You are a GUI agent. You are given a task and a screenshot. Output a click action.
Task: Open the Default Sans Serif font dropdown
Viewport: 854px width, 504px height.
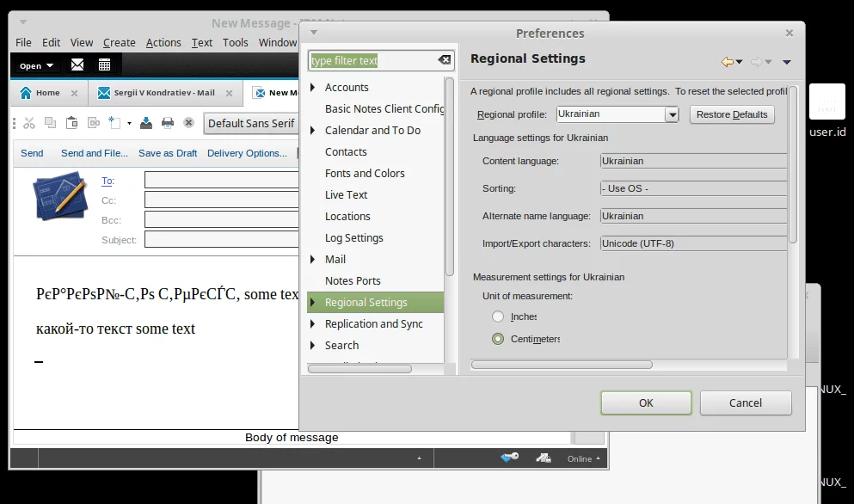(251, 123)
